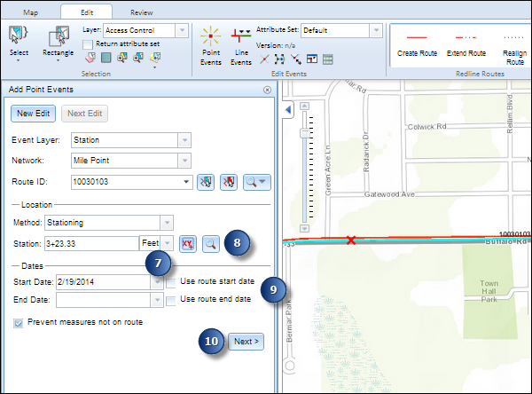Check Use route end date
The width and height of the screenshot is (532, 394).
171,302
